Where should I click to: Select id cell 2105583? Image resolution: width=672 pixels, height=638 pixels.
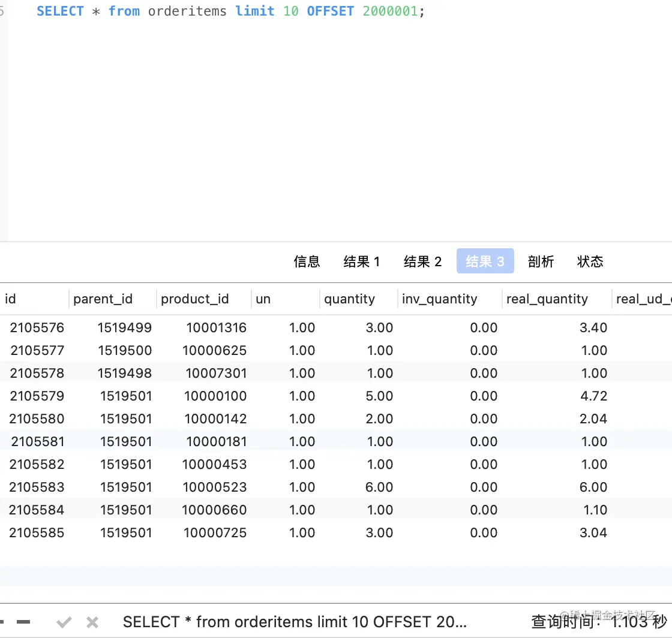click(x=37, y=487)
